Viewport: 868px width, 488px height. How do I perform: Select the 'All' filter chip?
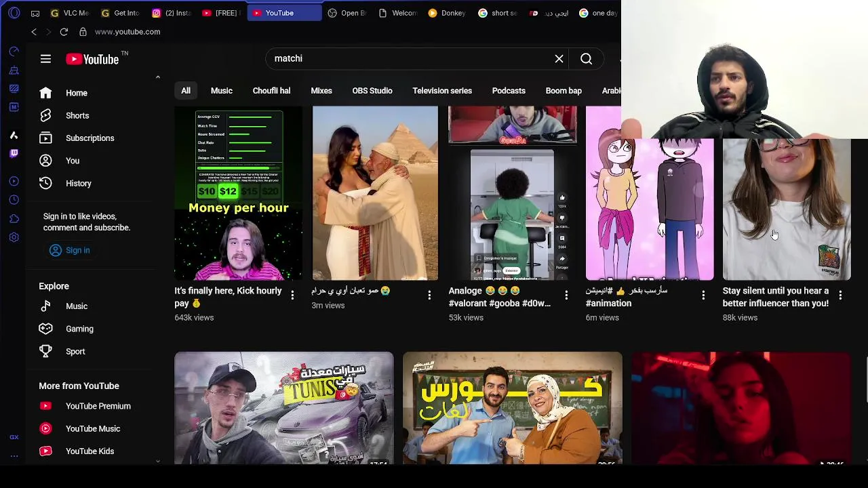(x=186, y=91)
